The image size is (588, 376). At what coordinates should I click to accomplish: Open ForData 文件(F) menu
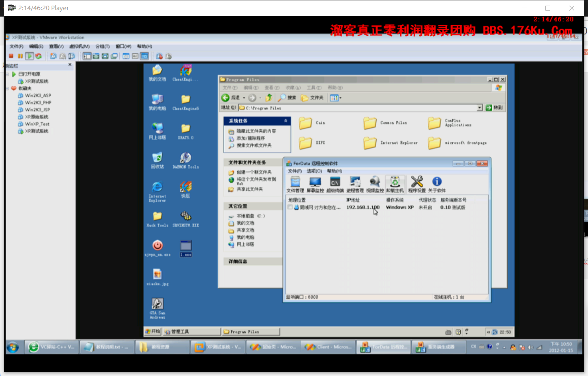(x=295, y=171)
